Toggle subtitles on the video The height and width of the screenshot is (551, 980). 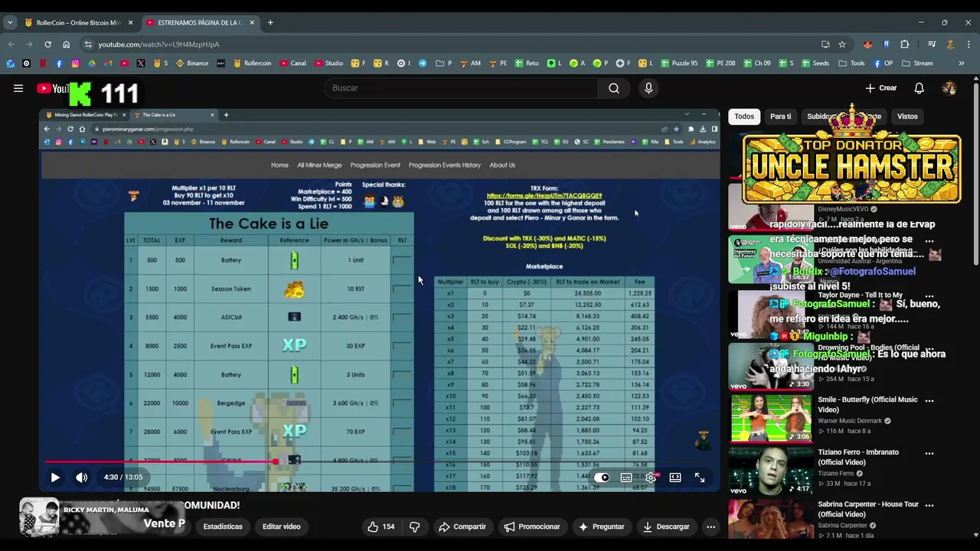(626, 478)
